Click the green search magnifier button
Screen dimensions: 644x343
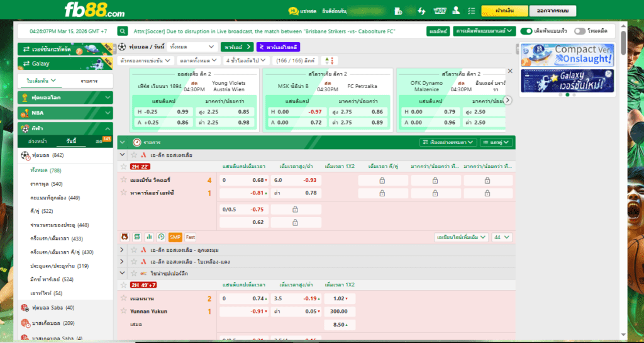pyautogui.click(x=123, y=31)
